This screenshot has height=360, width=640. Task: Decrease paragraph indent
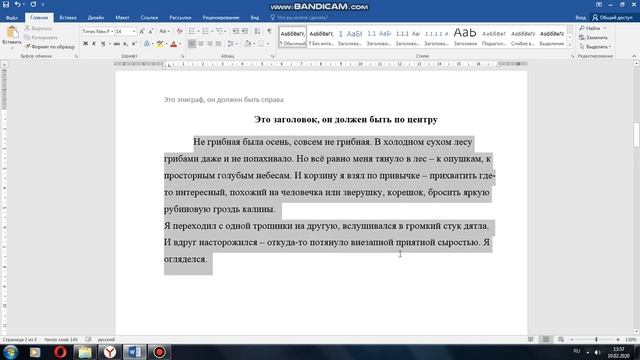(236, 31)
